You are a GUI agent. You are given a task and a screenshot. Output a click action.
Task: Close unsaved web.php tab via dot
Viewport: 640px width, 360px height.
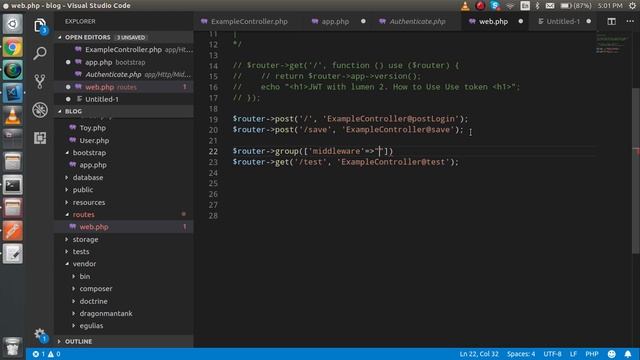point(520,21)
